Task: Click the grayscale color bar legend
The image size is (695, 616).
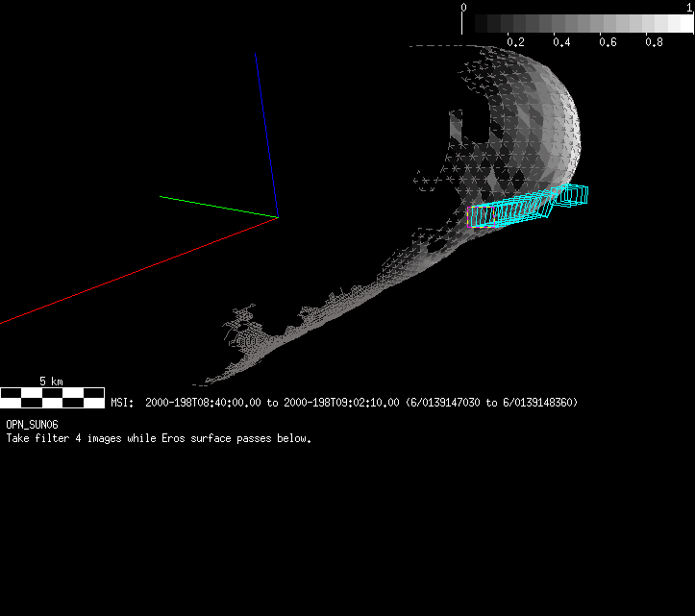Action: tap(577, 24)
